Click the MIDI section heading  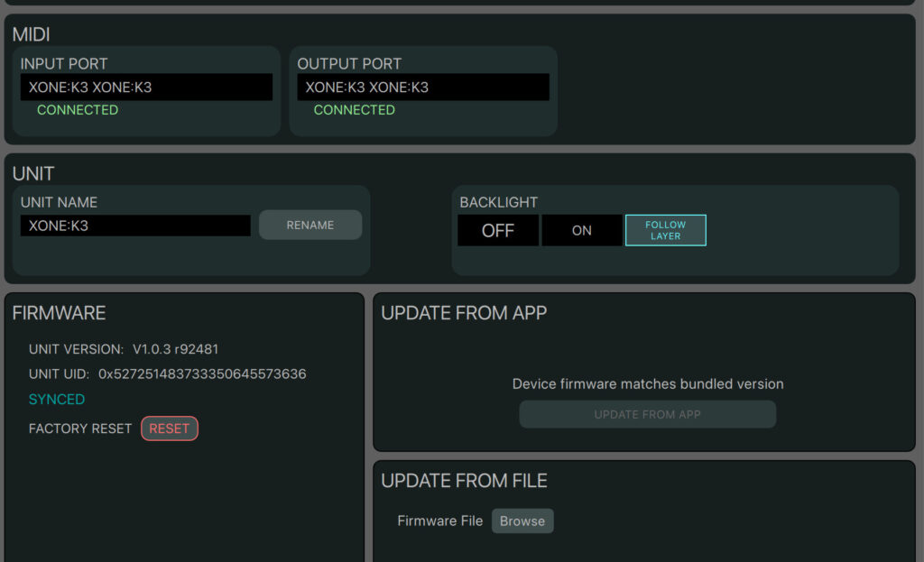[32, 34]
